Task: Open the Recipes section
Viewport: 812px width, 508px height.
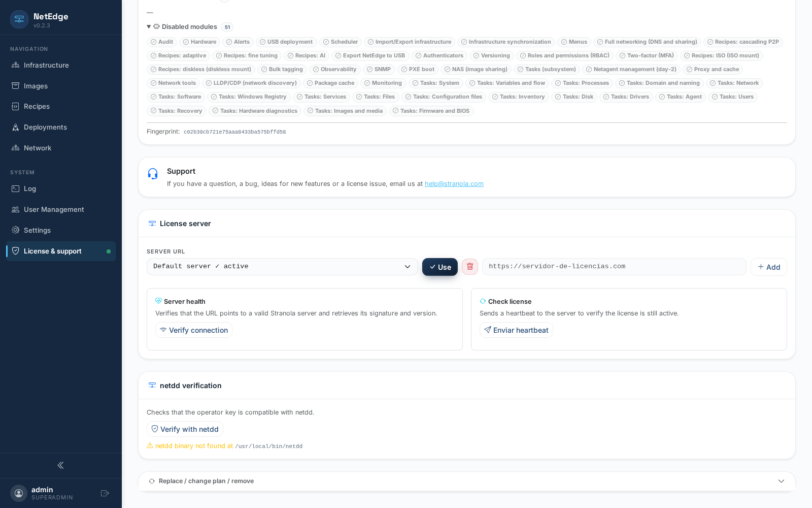Action: pos(61,106)
